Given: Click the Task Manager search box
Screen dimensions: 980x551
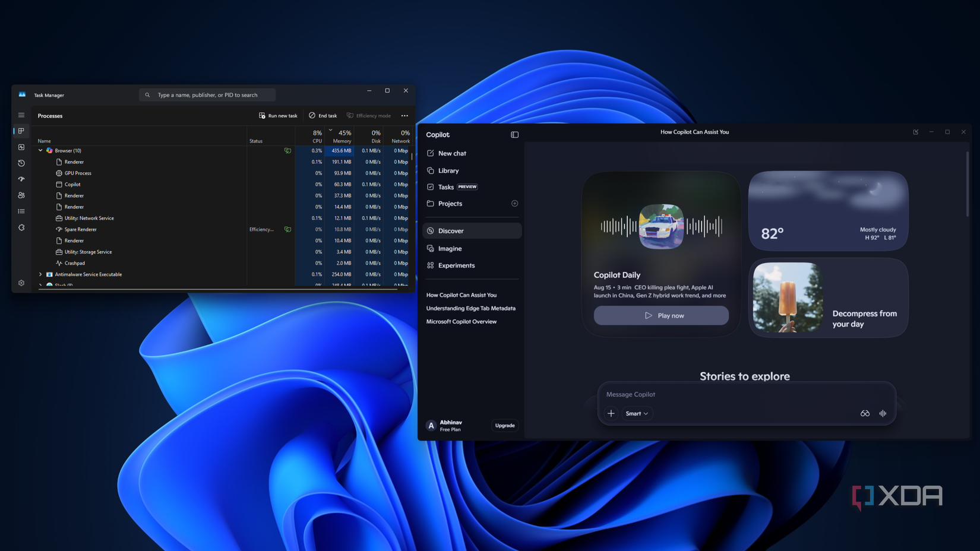Looking at the screenshot, I should [x=207, y=95].
